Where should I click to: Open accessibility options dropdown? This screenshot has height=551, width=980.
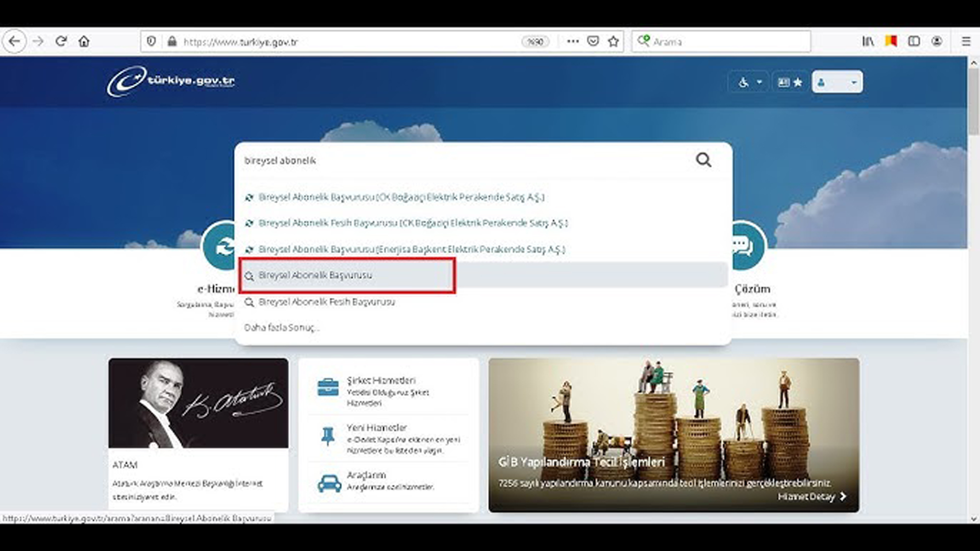[750, 82]
